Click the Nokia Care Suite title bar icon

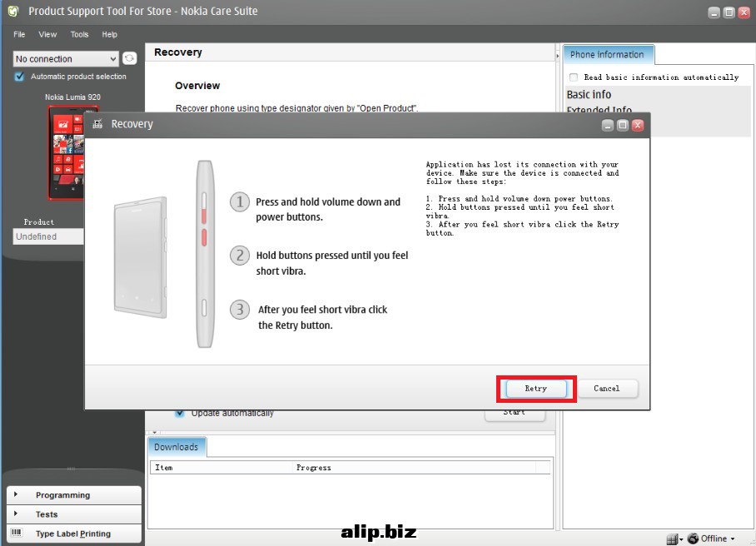[x=13, y=11]
